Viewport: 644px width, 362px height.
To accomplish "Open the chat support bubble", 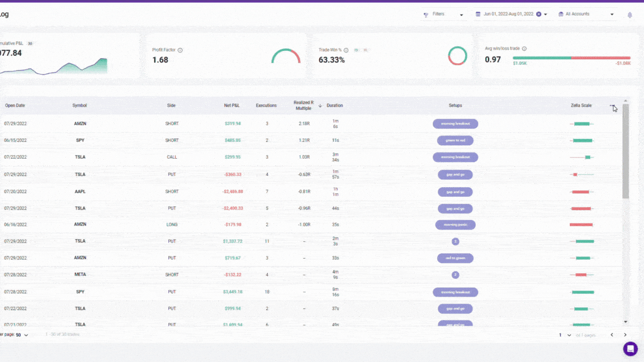I will coord(630,349).
